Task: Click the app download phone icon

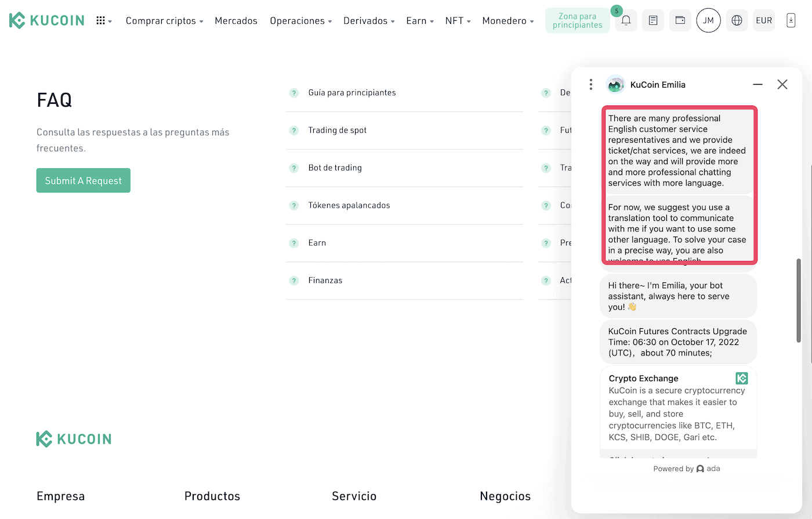Action: (791, 20)
